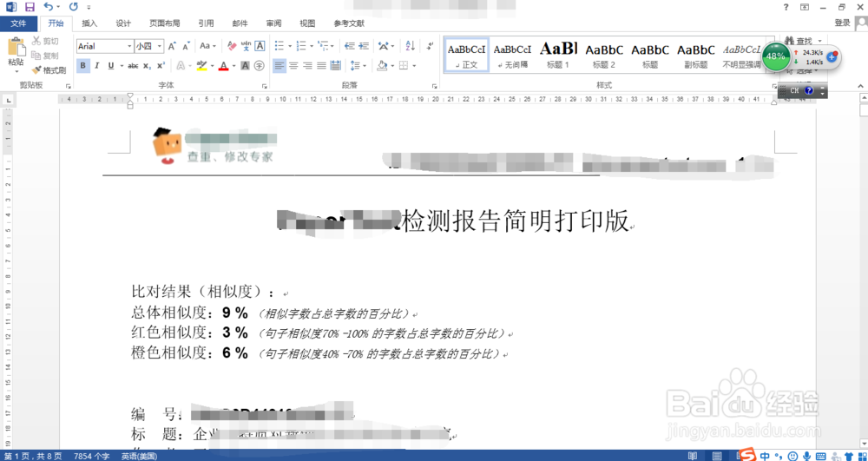Switch to the View (视图) tab
The image size is (868, 461).
307,23
